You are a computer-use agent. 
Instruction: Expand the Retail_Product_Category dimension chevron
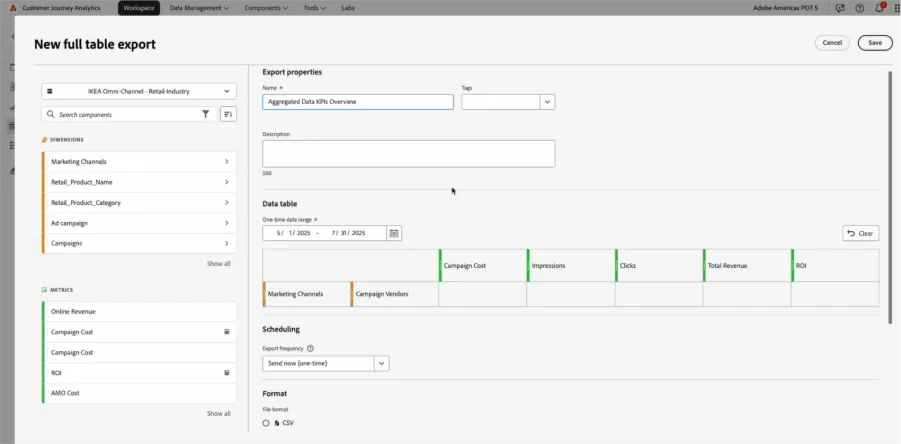pyautogui.click(x=227, y=203)
